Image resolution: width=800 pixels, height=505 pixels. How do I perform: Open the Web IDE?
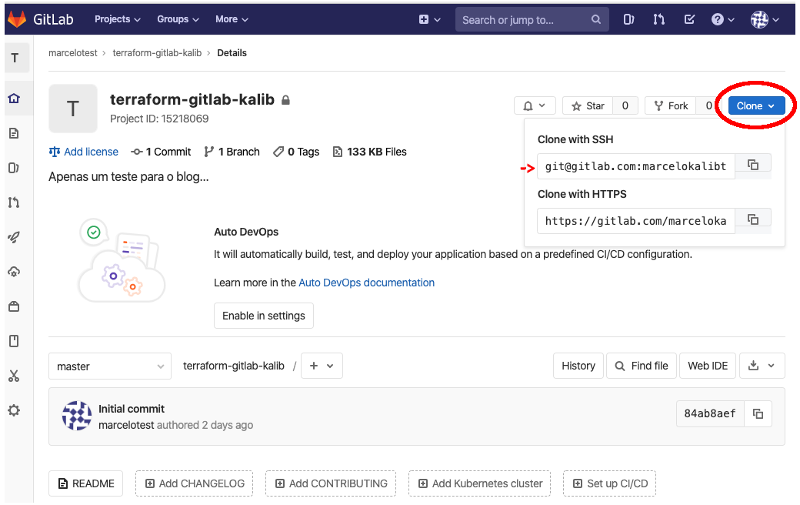tap(707, 366)
